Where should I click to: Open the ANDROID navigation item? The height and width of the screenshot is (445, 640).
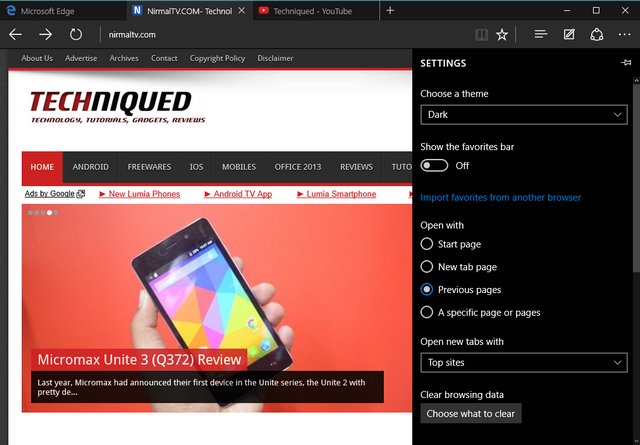[x=91, y=167]
